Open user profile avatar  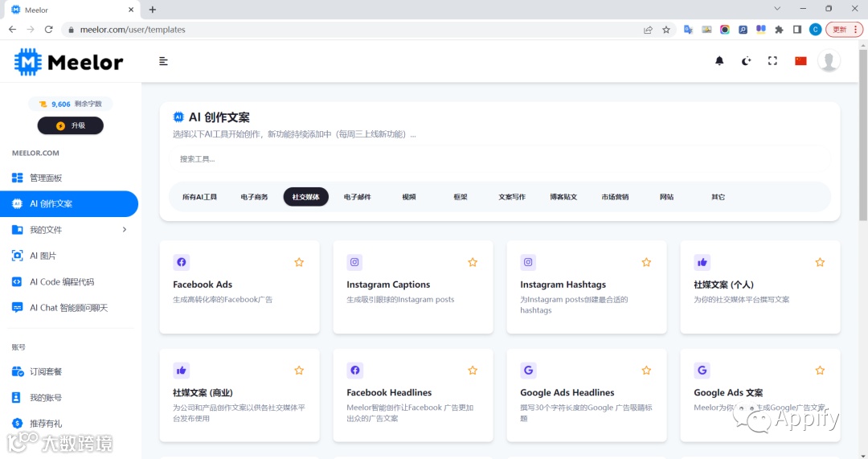pyautogui.click(x=829, y=61)
